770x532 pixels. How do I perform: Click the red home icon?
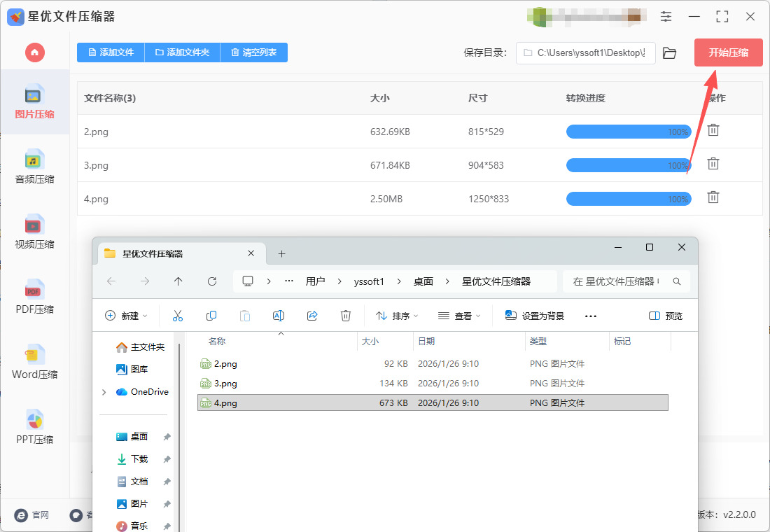[34, 52]
